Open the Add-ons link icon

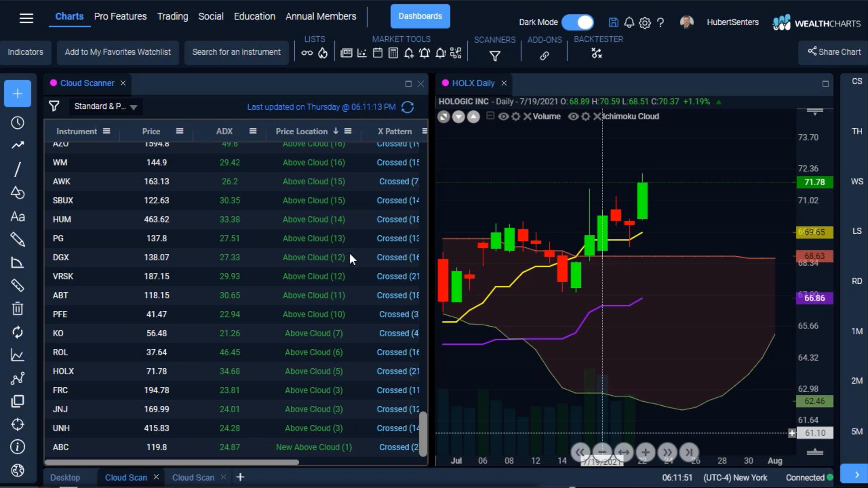pyautogui.click(x=544, y=56)
